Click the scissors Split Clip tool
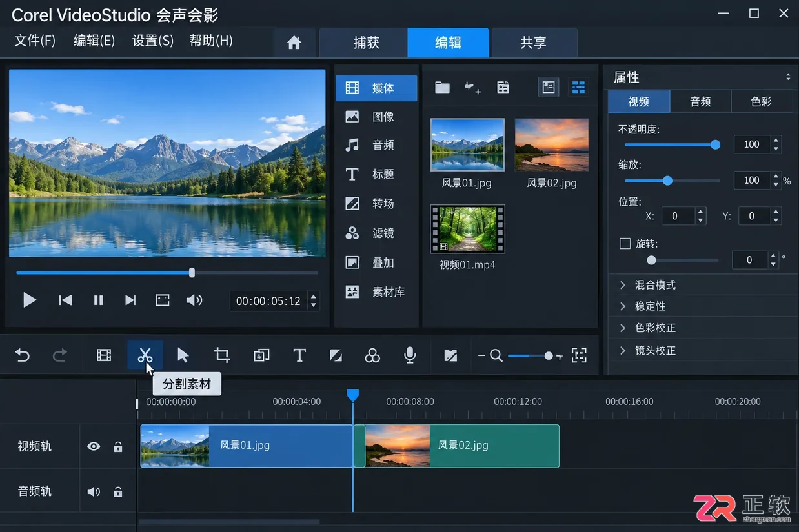Viewport: 799px width, 532px height. coord(145,355)
